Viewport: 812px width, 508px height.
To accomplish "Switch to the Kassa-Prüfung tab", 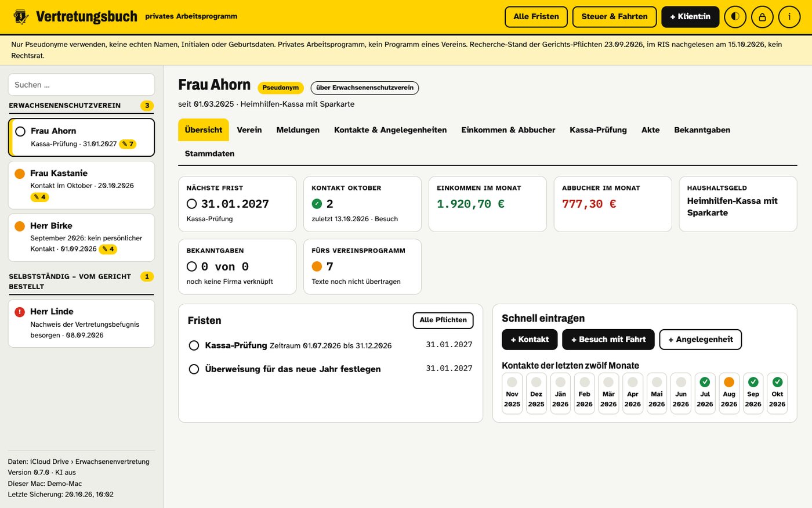I will point(598,130).
